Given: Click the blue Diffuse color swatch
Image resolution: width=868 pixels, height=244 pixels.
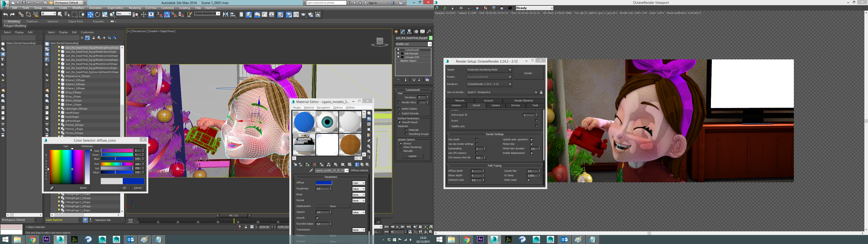Looking at the screenshot, I should (x=324, y=183).
